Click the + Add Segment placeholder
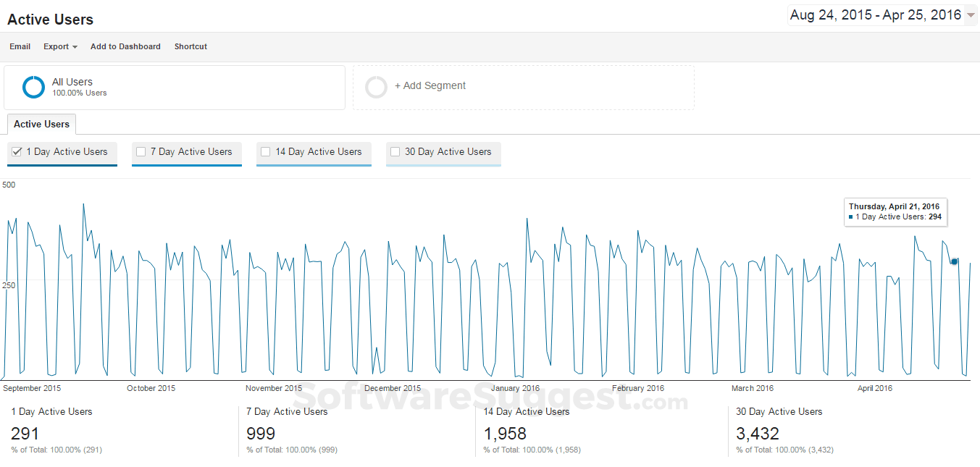 [x=430, y=85]
